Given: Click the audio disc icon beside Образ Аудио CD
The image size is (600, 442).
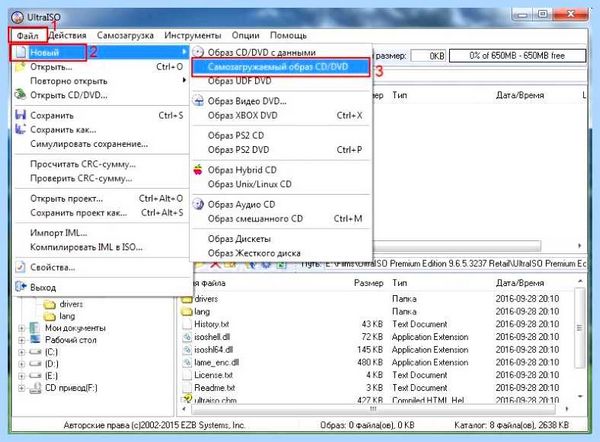Looking at the screenshot, I should (198, 204).
